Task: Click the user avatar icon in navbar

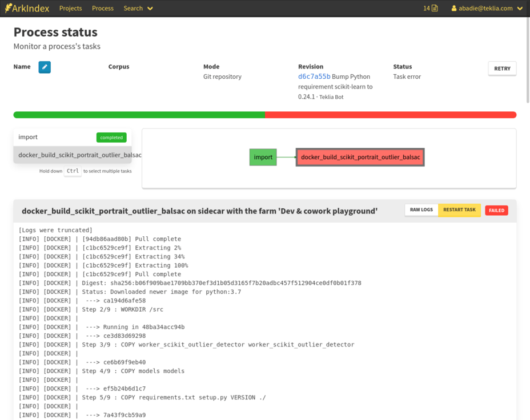Action: [x=454, y=9]
